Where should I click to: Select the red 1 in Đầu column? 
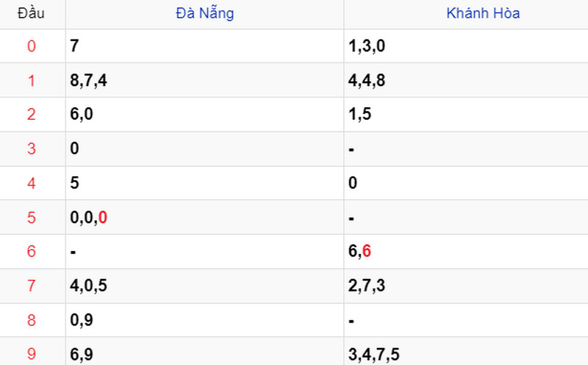coord(32,81)
